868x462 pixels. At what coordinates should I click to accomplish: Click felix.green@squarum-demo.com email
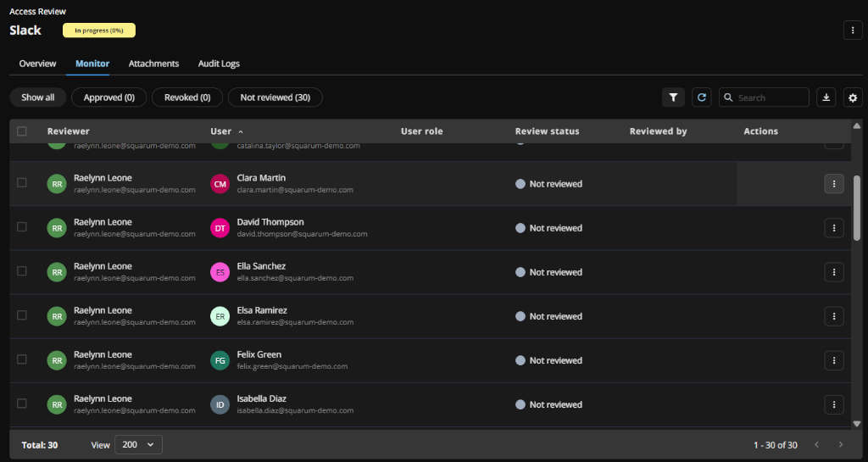tap(292, 366)
